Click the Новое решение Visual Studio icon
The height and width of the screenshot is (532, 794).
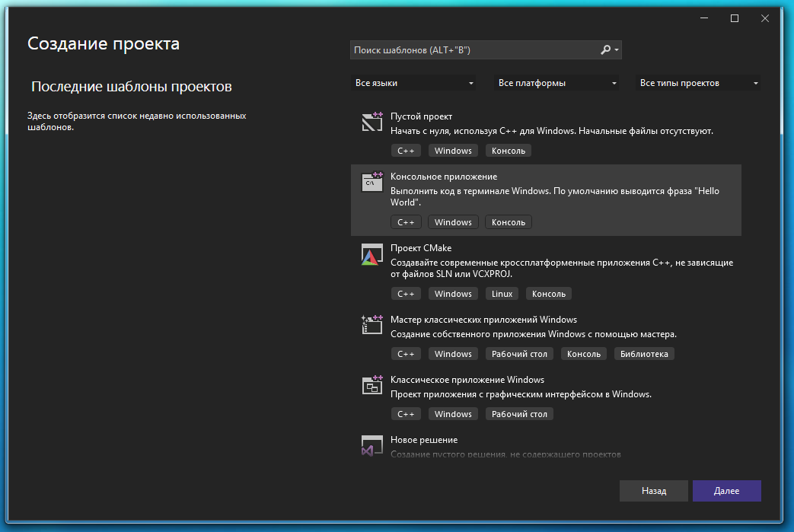372,445
